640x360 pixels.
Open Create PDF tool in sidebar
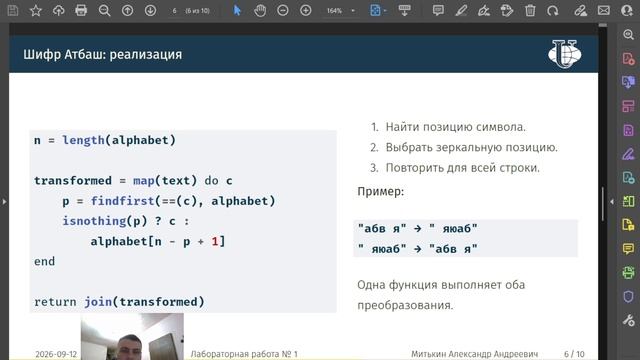[x=629, y=58]
